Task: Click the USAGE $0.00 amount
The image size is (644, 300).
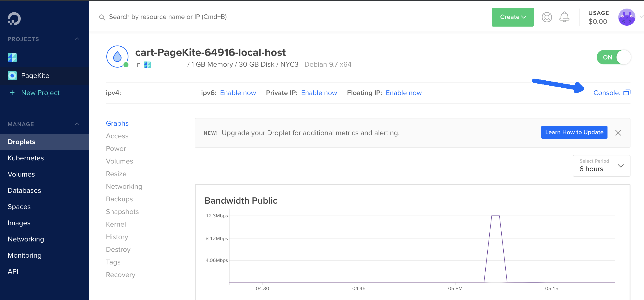Action: 598,22
